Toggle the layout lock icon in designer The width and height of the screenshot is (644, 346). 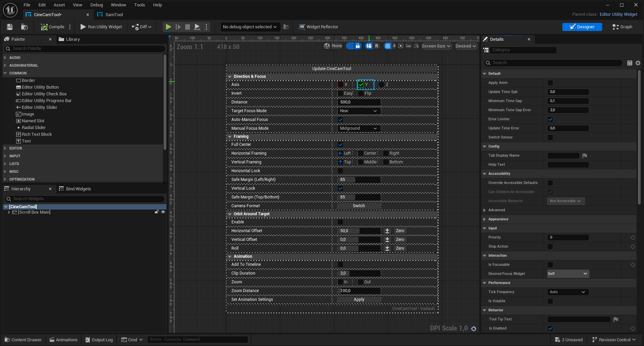tap(358, 46)
